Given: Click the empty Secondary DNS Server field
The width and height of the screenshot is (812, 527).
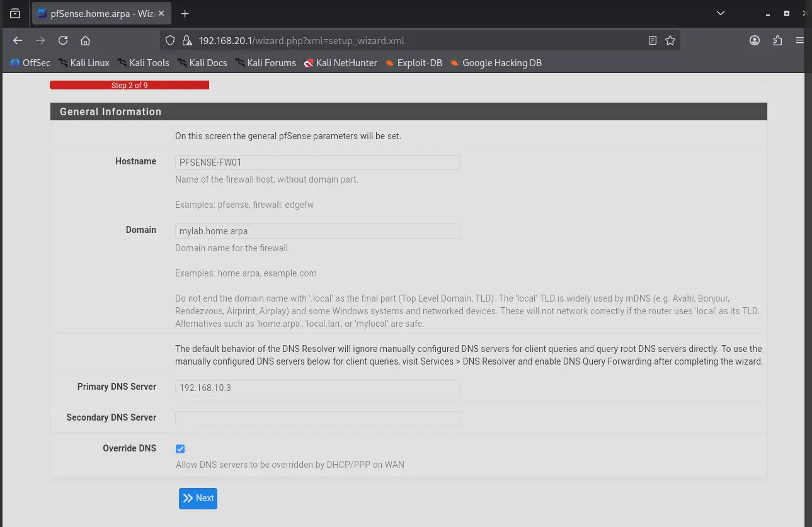Looking at the screenshot, I should [x=317, y=419].
